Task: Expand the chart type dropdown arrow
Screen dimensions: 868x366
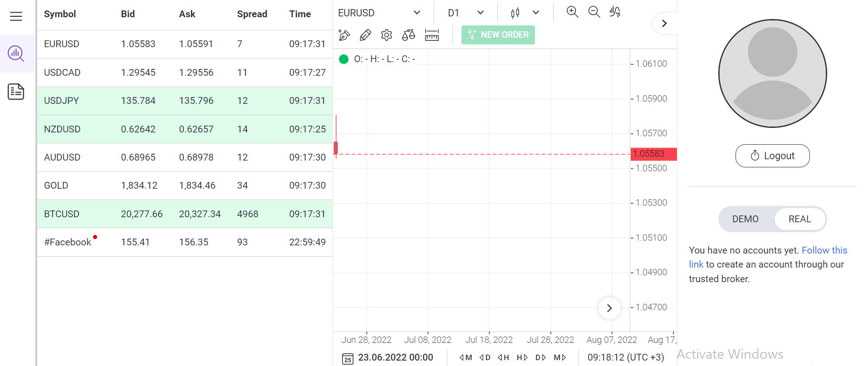Action: [x=536, y=13]
